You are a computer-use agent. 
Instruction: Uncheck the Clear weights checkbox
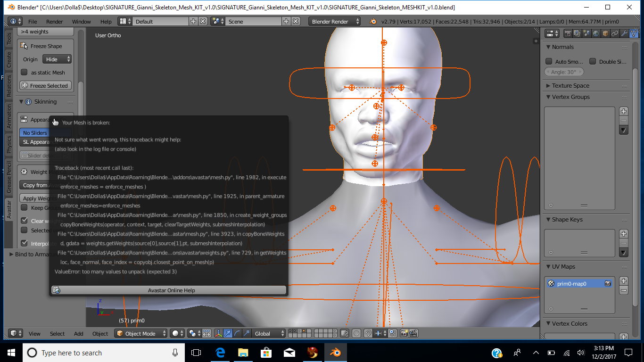[x=24, y=221]
